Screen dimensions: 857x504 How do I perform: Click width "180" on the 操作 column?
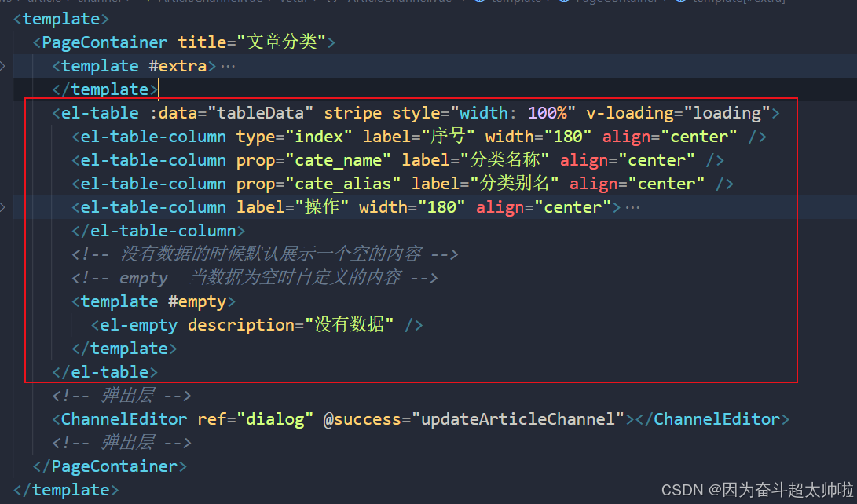[441, 207]
